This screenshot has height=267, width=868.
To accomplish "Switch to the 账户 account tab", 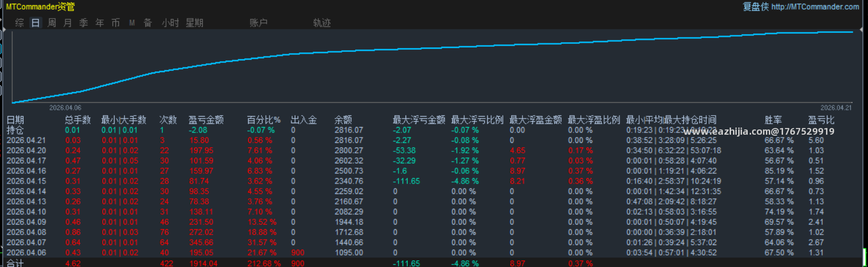I will tap(259, 22).
